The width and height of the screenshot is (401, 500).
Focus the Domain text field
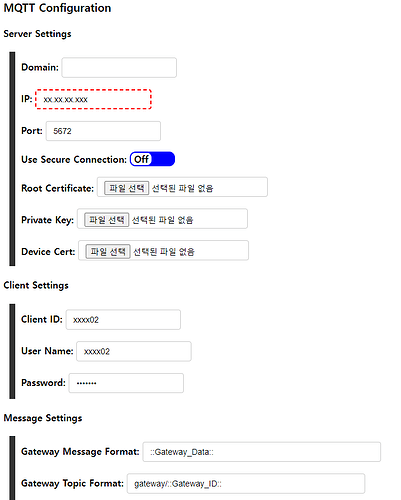pos(119,67)
